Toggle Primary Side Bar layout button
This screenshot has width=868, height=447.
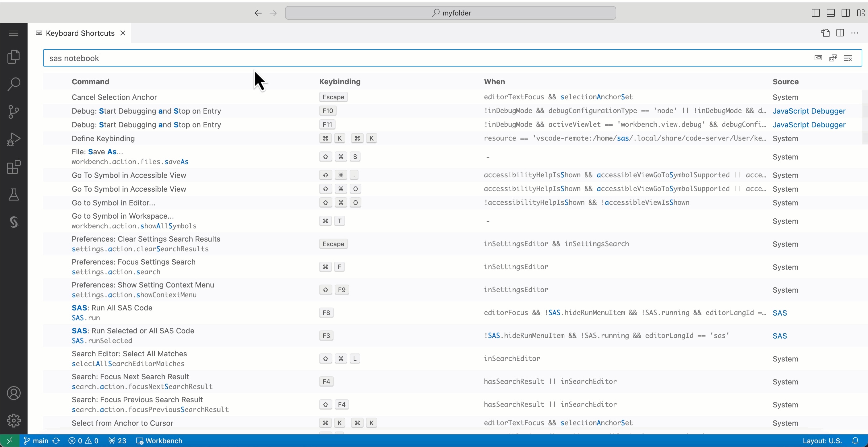click(815, 13)
